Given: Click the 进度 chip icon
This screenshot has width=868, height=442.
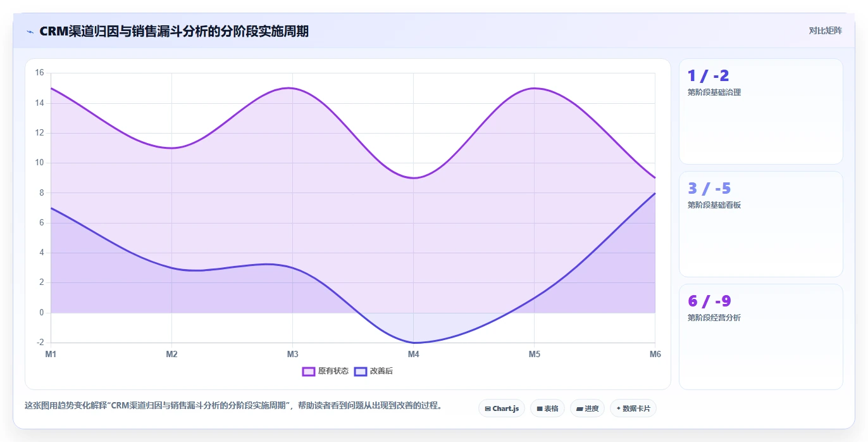Looking at the screenshot, I should (x=580, y=409).
